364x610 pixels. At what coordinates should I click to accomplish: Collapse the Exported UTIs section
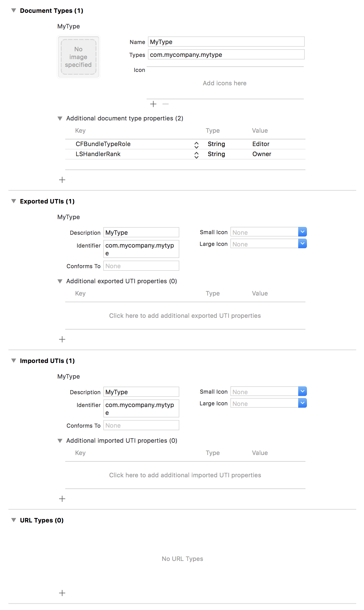pos(14,201)
